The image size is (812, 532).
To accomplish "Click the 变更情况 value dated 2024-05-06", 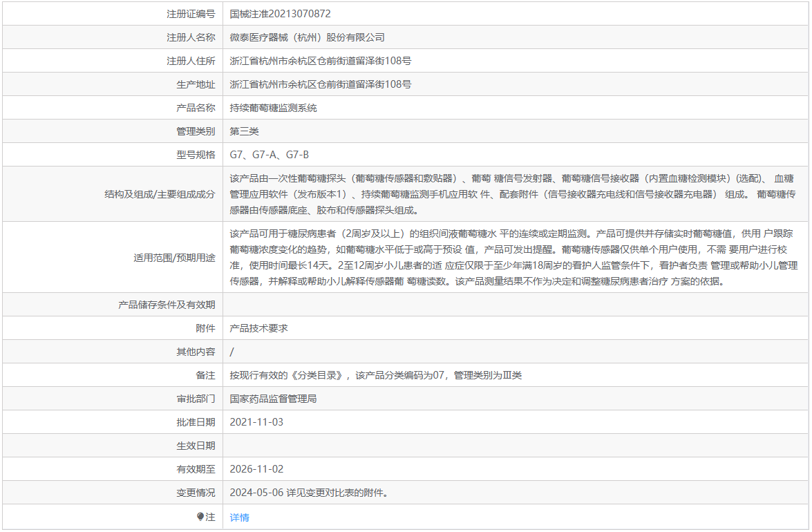I will [309, 493].
